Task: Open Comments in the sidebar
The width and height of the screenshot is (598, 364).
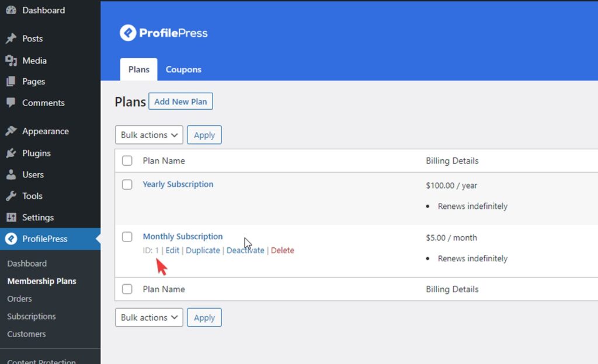Action: [x=43, y=103]
